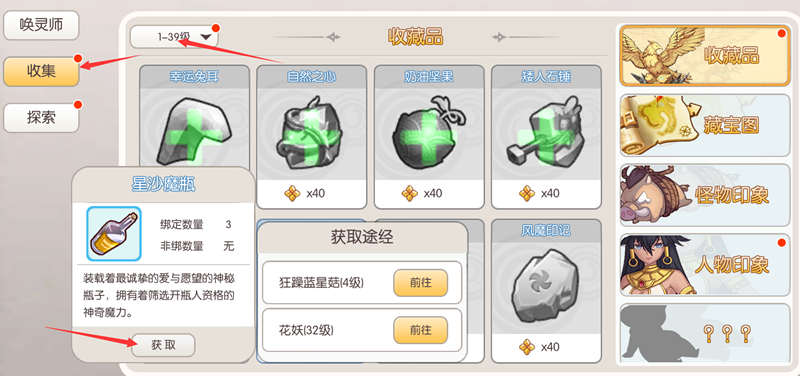Open the 探索 tab
The image size is (800, 376).
click(41, 118)
